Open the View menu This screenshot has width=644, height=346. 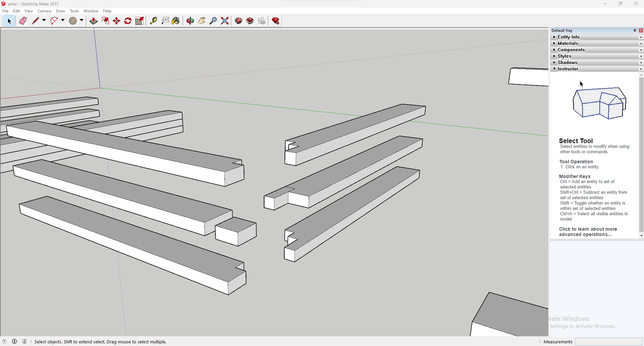[29, 11]
